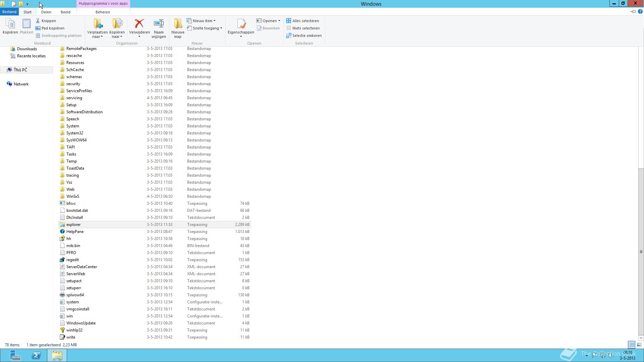Screen dimensions: 644x362
Task: Switch to the Start ribbon tab
Action: 28,12
